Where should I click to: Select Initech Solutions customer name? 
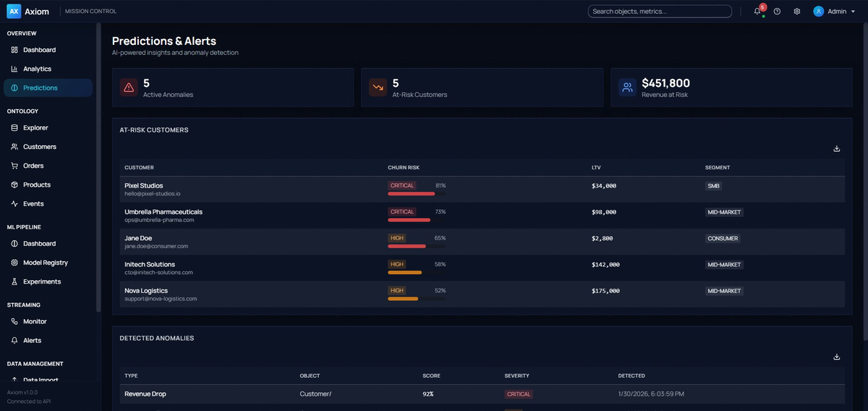click(150, 264)
